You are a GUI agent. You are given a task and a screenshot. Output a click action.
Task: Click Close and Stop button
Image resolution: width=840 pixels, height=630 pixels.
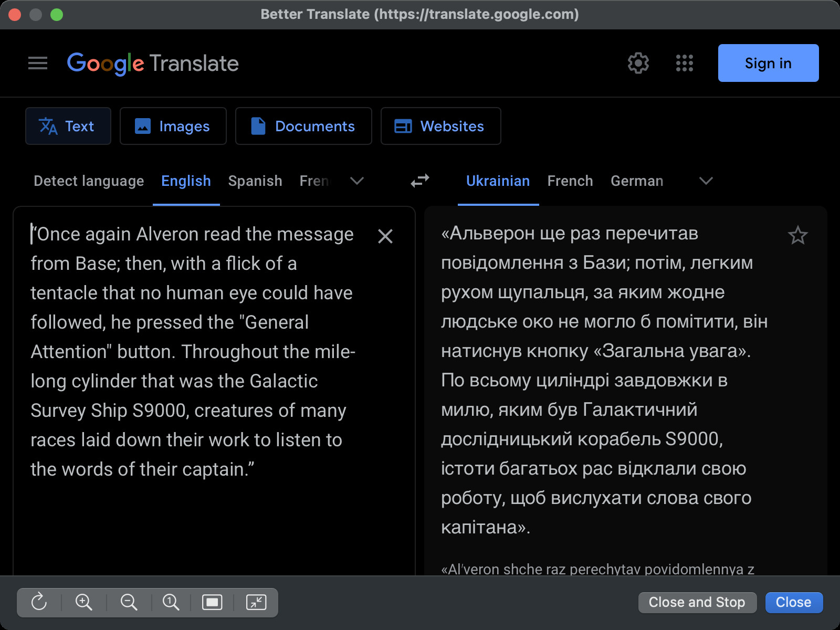[697, 602]
